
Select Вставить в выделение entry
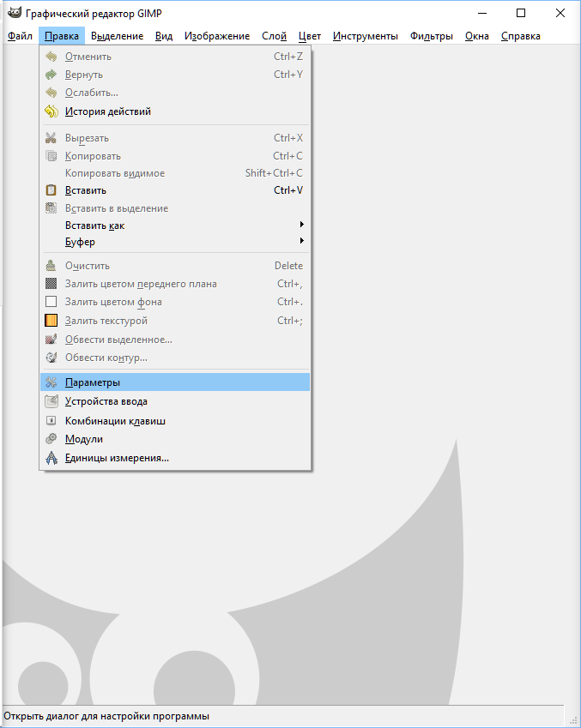click(175, 208)
